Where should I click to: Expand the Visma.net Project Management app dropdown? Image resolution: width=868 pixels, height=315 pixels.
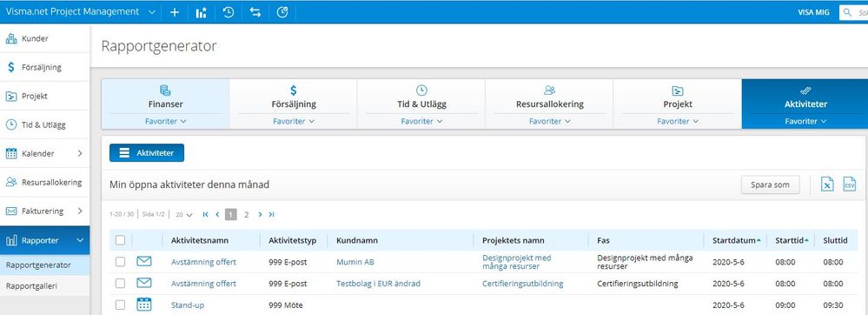point(152,12)
